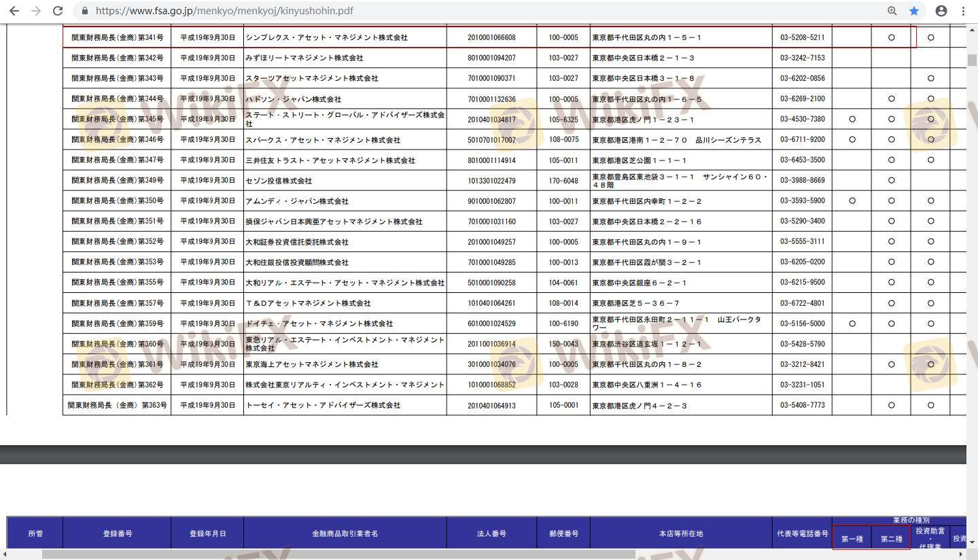Click the horizontal scrollbar left arrow

(x=5, y=555)
